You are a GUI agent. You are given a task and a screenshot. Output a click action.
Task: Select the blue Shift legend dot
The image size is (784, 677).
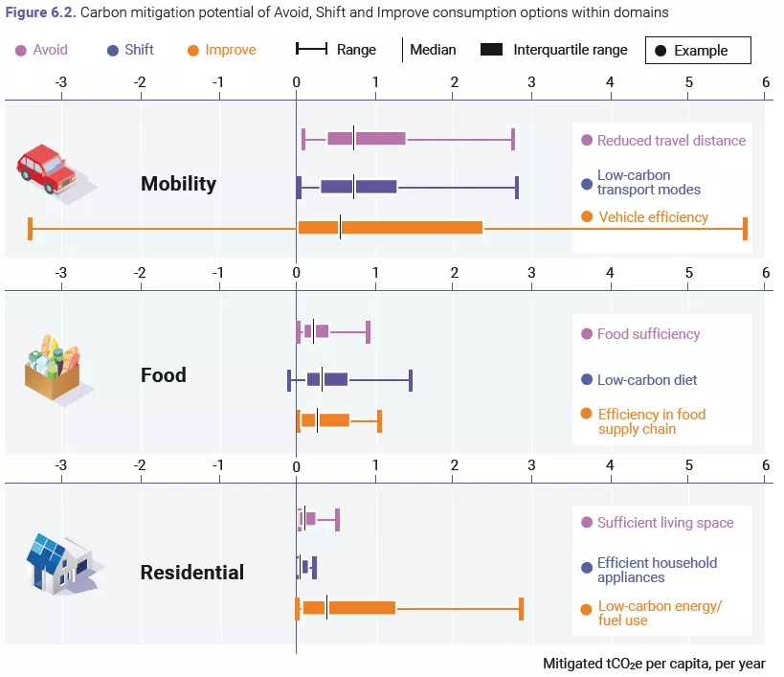pos(113,51)
